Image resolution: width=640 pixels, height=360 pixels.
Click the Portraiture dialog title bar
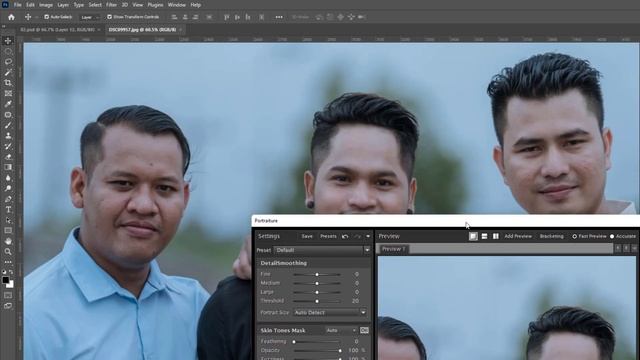coord(446,221)
